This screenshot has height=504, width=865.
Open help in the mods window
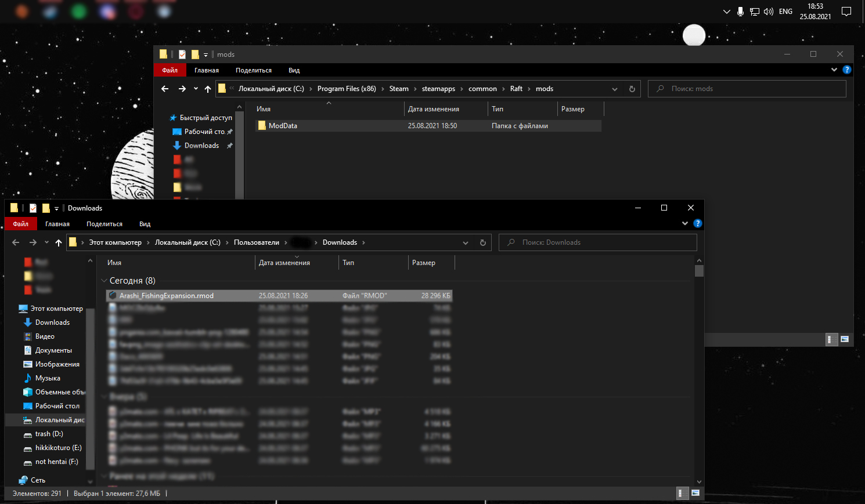coord(847,70)
